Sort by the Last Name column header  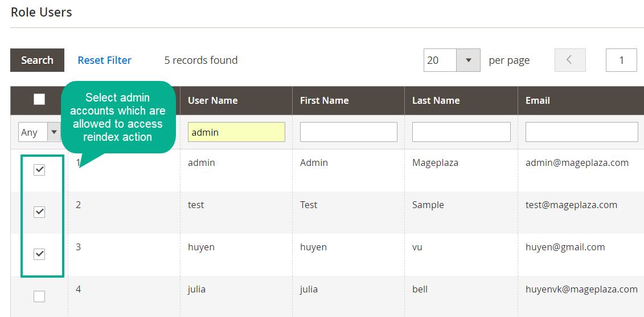pyautogui.click(x=436, y=100)
